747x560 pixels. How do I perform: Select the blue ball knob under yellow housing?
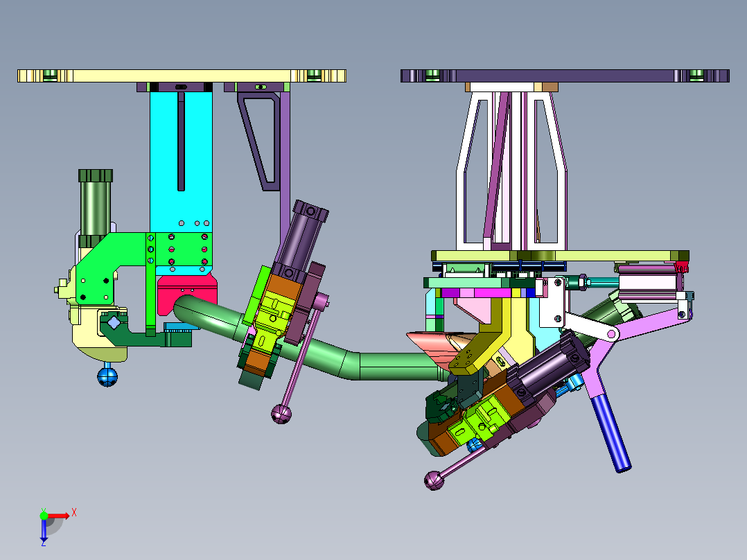(107, 376)
